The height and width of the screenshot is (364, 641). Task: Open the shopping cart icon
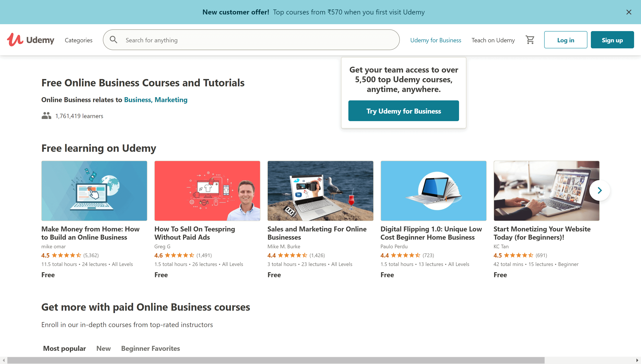[530, 40]
